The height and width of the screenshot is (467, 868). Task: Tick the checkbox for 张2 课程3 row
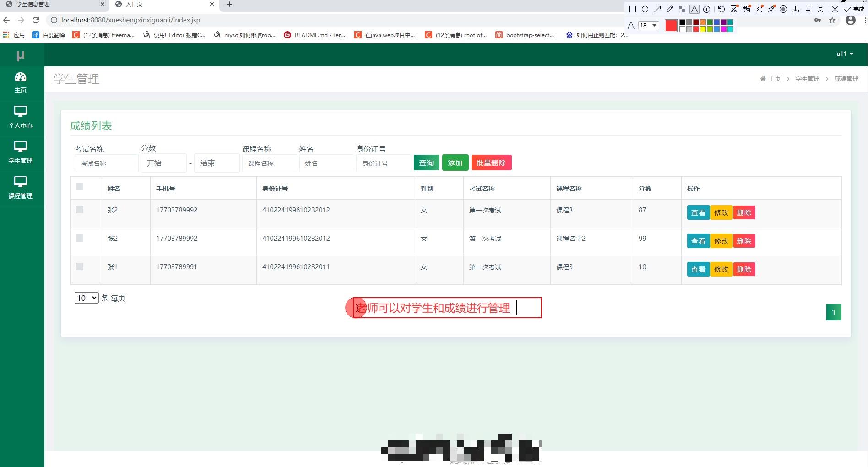(80, 210)
